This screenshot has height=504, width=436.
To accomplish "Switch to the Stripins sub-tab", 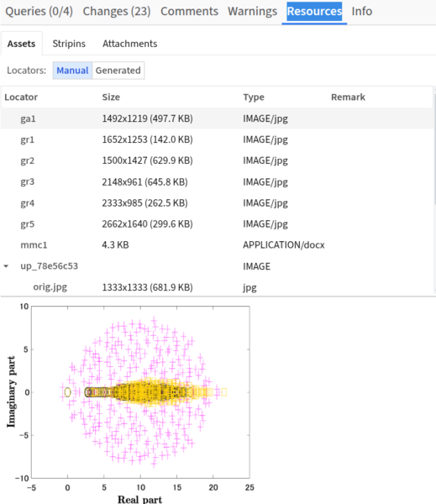I will tap(69, 44).
